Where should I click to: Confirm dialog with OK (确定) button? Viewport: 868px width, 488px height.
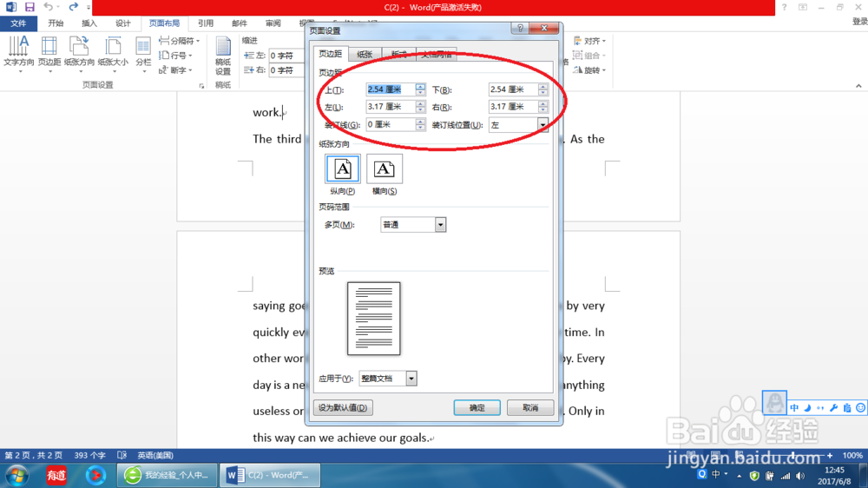point(477,408)
